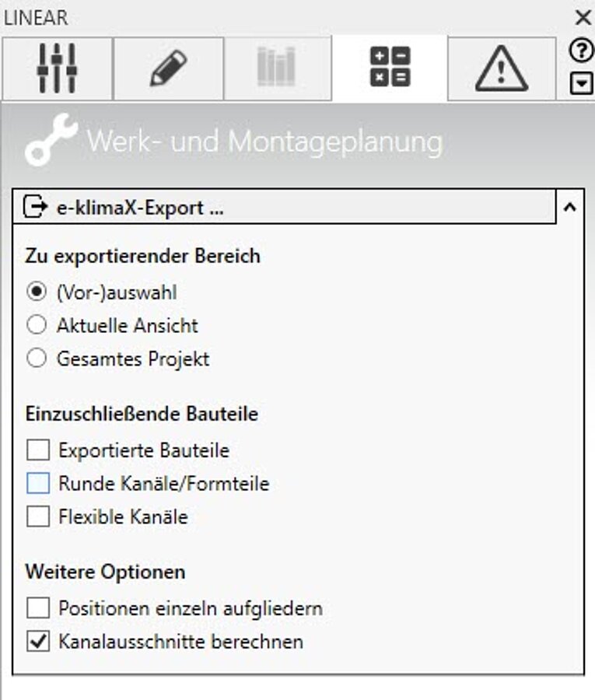Tick the Runde Kanäle/Formteile checkbox
The width and height of the screenshot is (595, 700).
coord(38,483)
